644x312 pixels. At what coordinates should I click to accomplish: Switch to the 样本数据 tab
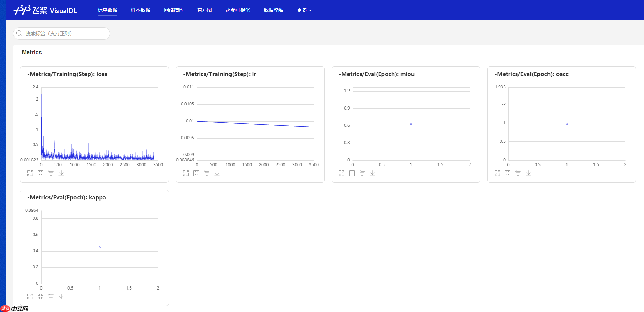(x=140, y=10)
